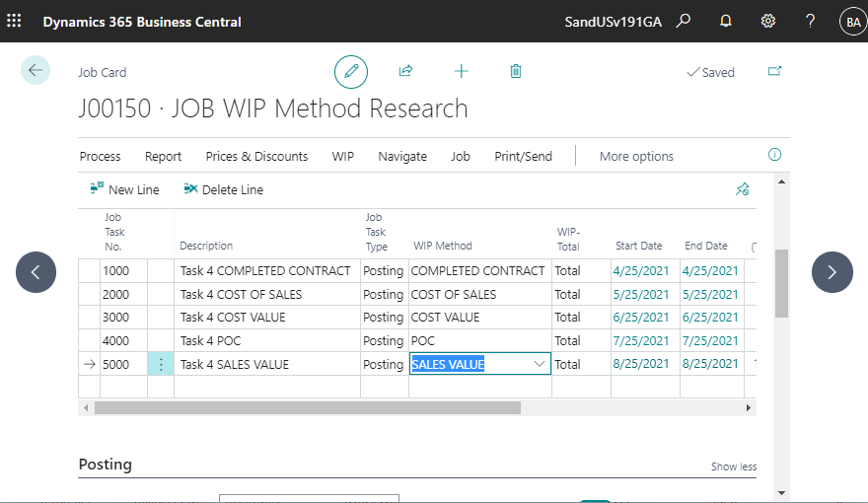868x503 pixels.
Task: Click the Start Date column header
Action: pyautogui.click(x=639, y=246)
